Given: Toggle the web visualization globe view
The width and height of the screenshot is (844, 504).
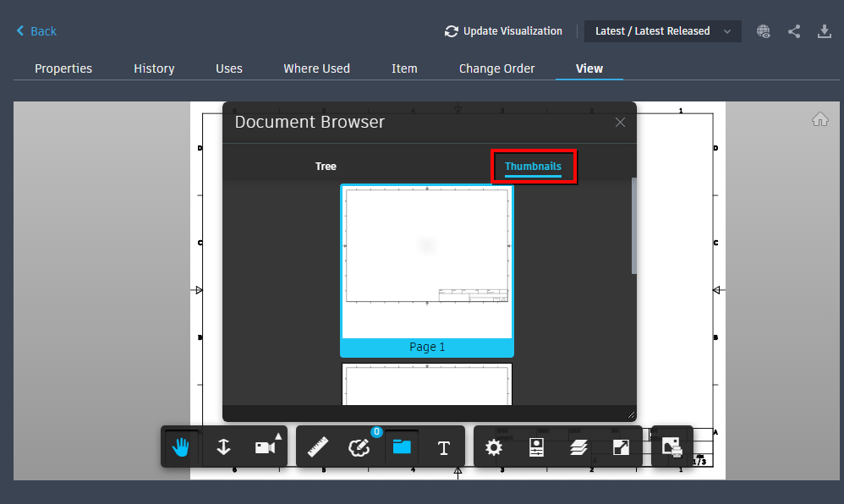Looking at the screenshot, I should [764, 30].
